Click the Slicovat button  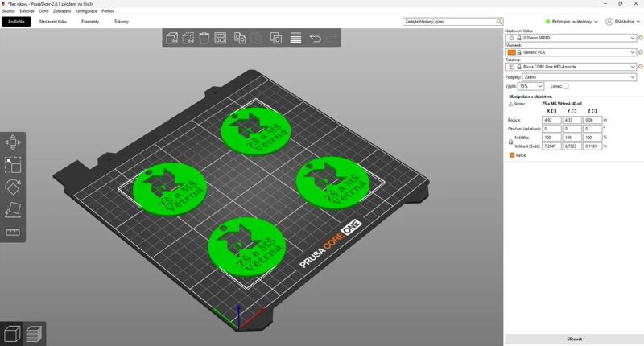(x=574, y=339)
